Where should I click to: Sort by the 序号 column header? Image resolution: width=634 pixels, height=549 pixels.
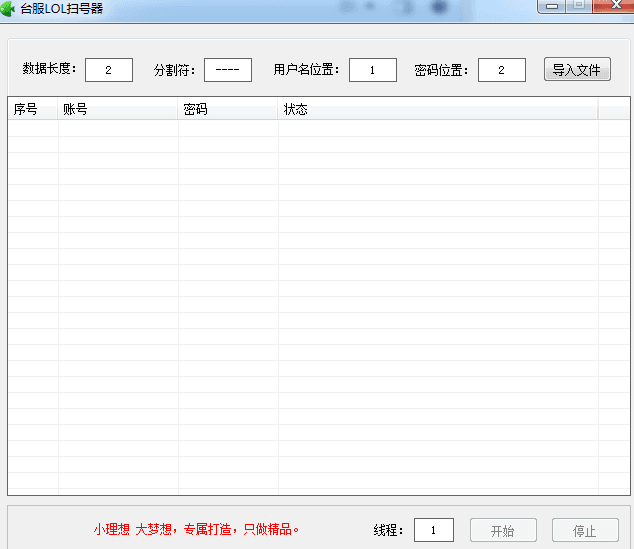point(33,109)
